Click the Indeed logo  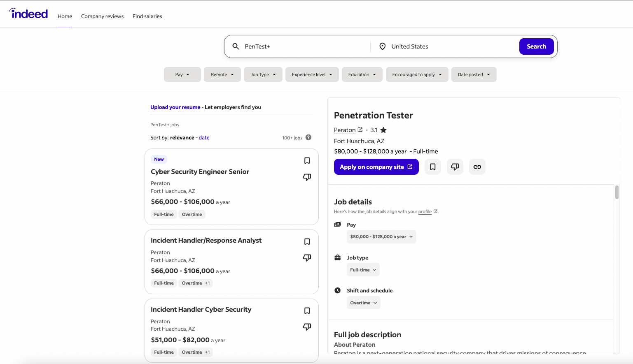click(x=28, y=14)
